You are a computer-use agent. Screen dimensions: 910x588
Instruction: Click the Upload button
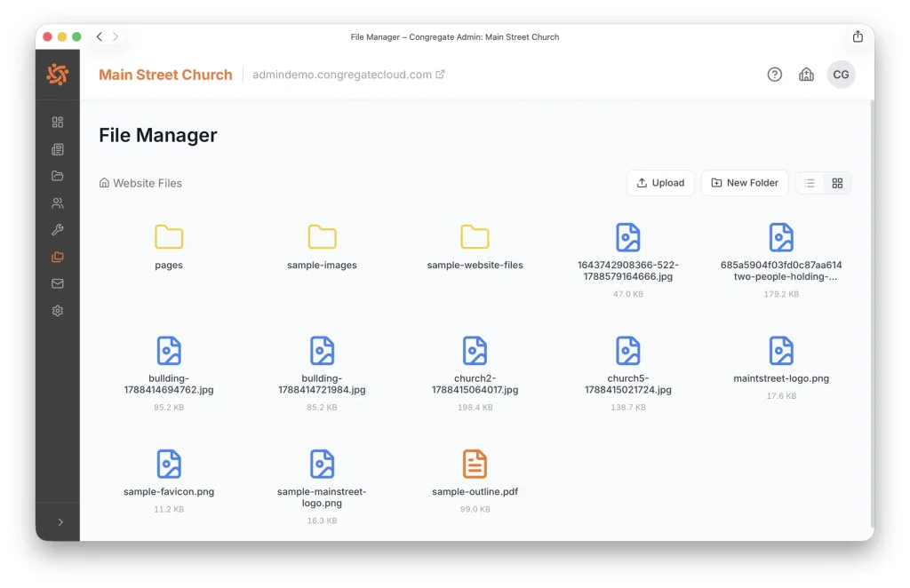click(660, 183)
